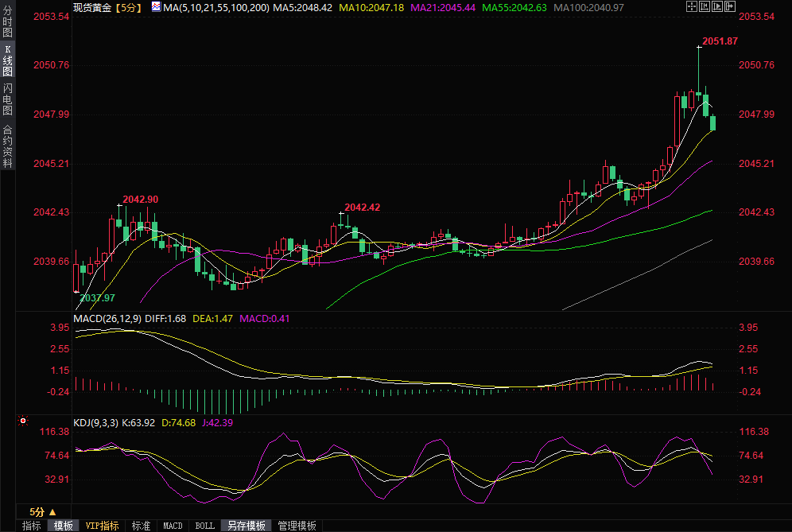Click the 管理模板 button
This screenshot has height=532, width=792.
click(297, 526)
